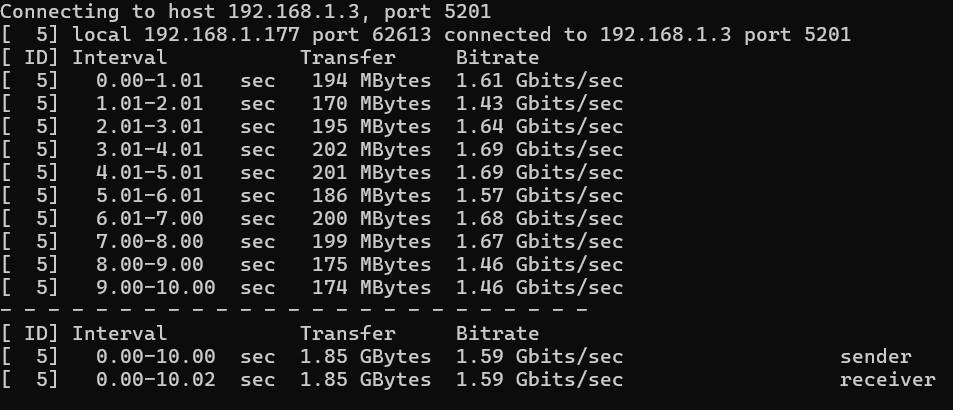Click the 175 MBytes transfer value
The width and height of the screenshot is (953, 410).
tap(371, 265)
